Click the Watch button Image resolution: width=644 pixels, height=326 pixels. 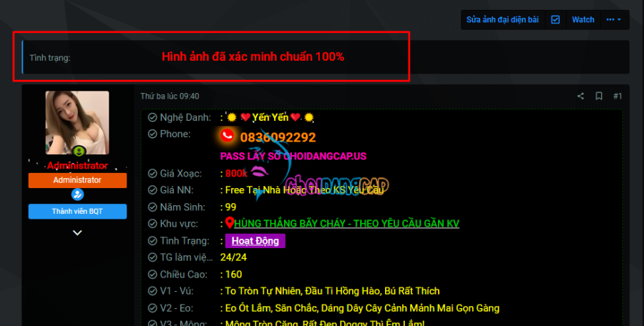[583, 20]
